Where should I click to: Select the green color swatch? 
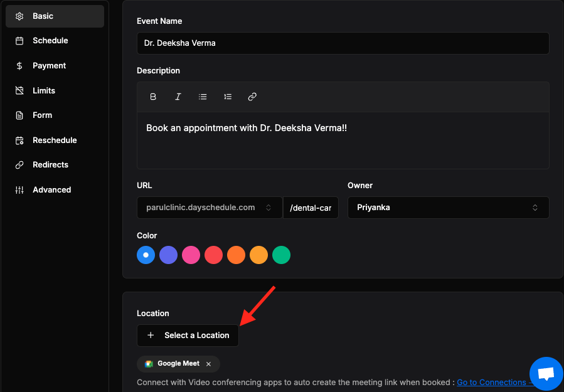281,255
